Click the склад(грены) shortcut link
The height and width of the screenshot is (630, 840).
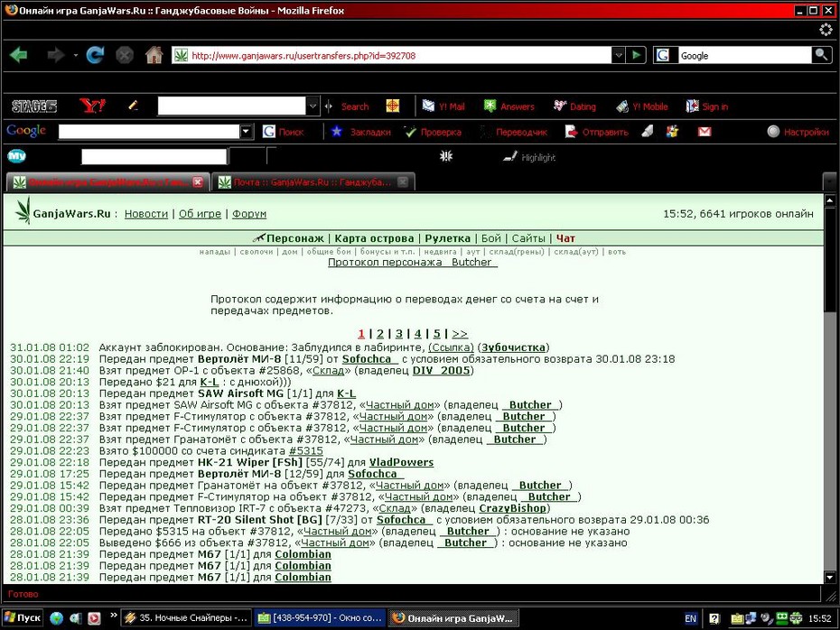click(x=517, y=252)
